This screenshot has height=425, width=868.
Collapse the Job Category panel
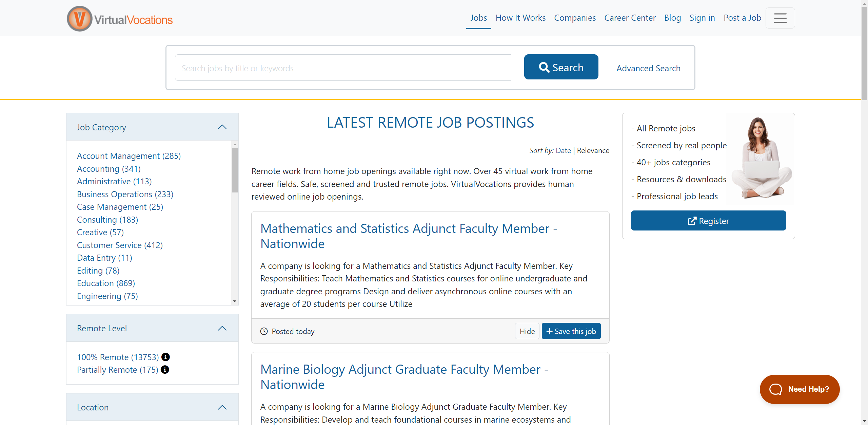click(222, 127)
